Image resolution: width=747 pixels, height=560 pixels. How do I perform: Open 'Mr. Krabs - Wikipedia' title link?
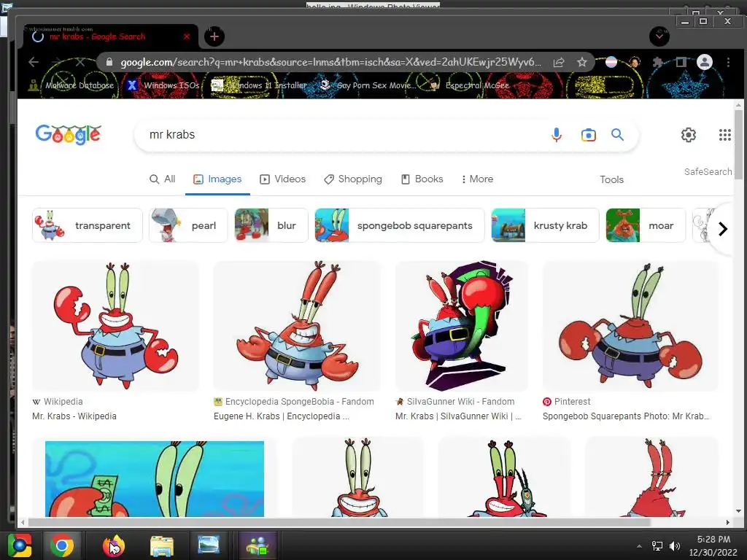coord(74,416)
